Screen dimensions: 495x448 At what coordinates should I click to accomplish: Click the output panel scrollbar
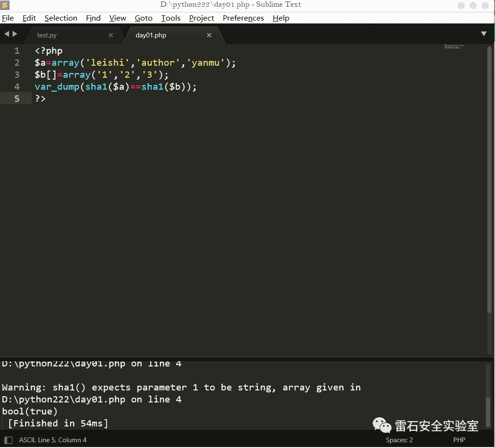tap(488, 408)
